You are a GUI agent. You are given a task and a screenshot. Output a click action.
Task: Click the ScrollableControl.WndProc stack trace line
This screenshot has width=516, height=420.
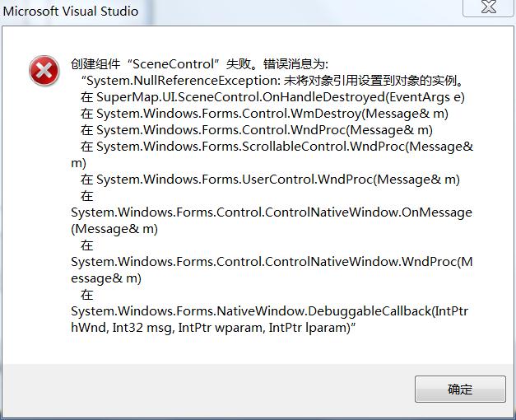277,147
